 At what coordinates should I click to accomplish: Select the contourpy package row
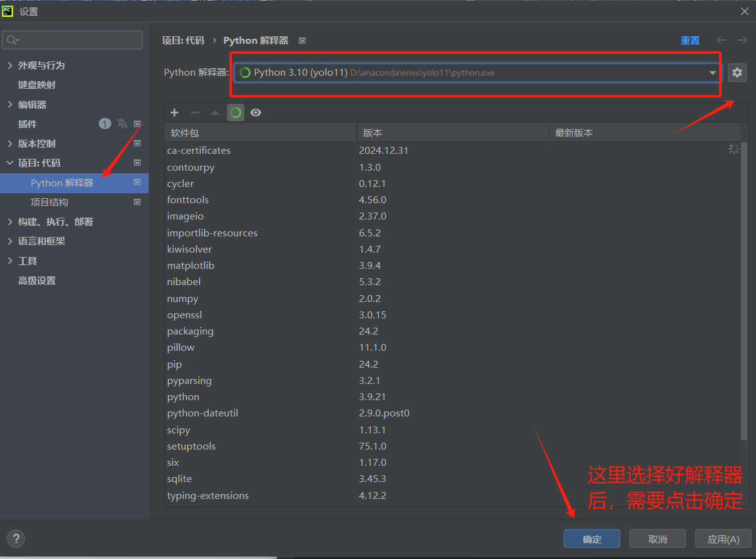(x=452, y=167)
